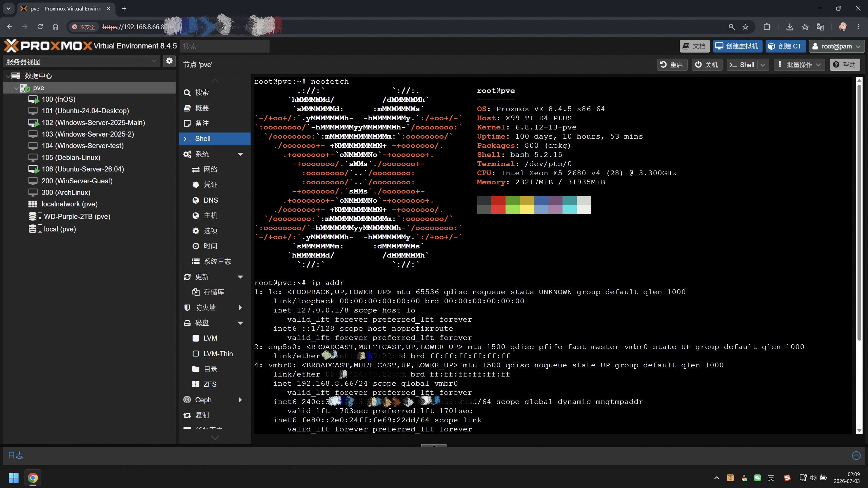The image size is (868, 488).
Task: Collapse the 磁盘 section arrow
Action: [x=240, y=323]
